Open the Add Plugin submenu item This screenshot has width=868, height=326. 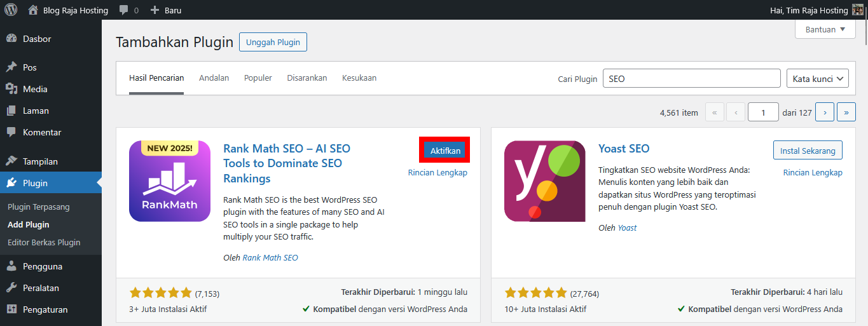pos(29,224)
